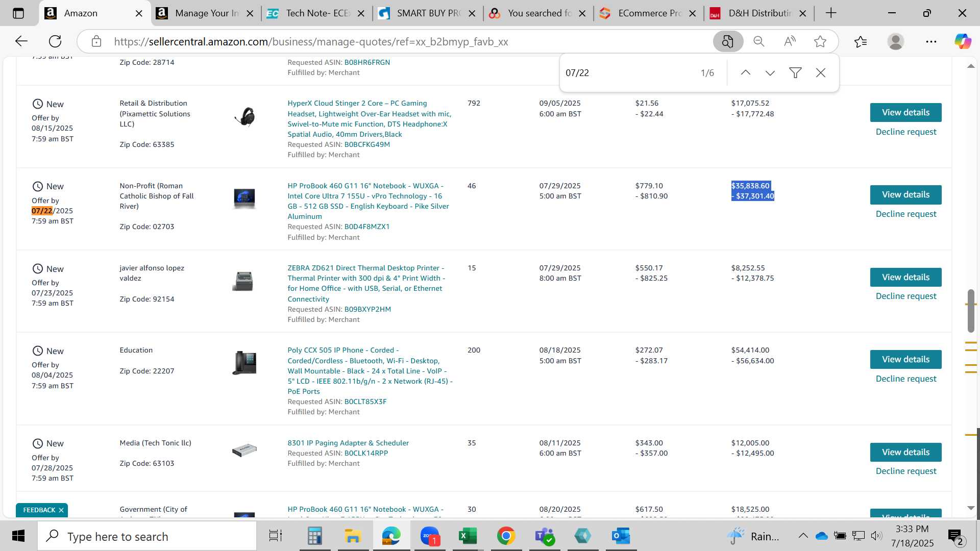Screen dimensions: 980x551
Task: Launch Calculator from the taskbar
Action: (314, 536)
